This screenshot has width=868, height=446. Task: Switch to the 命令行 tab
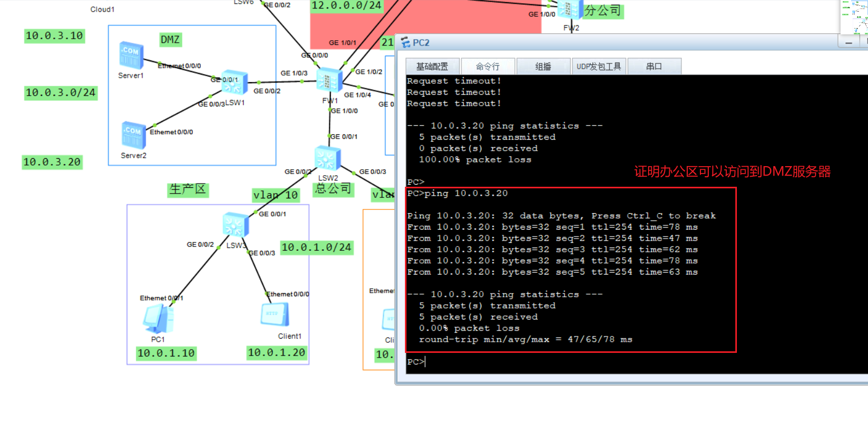pyautogui.click(x=487, y=66)
